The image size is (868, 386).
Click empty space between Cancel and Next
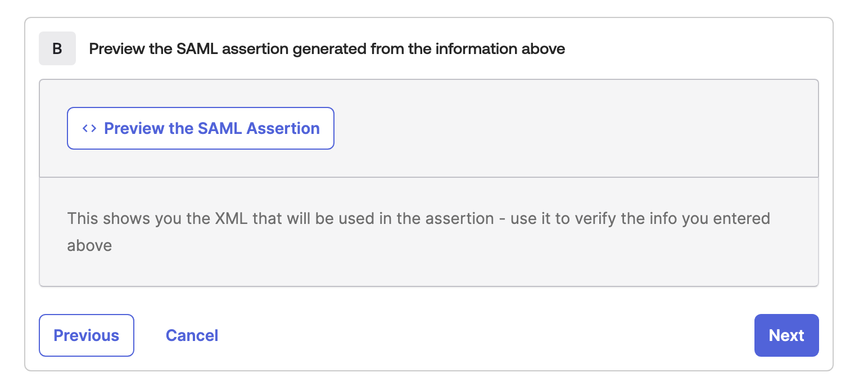click(x=483, y=335)
